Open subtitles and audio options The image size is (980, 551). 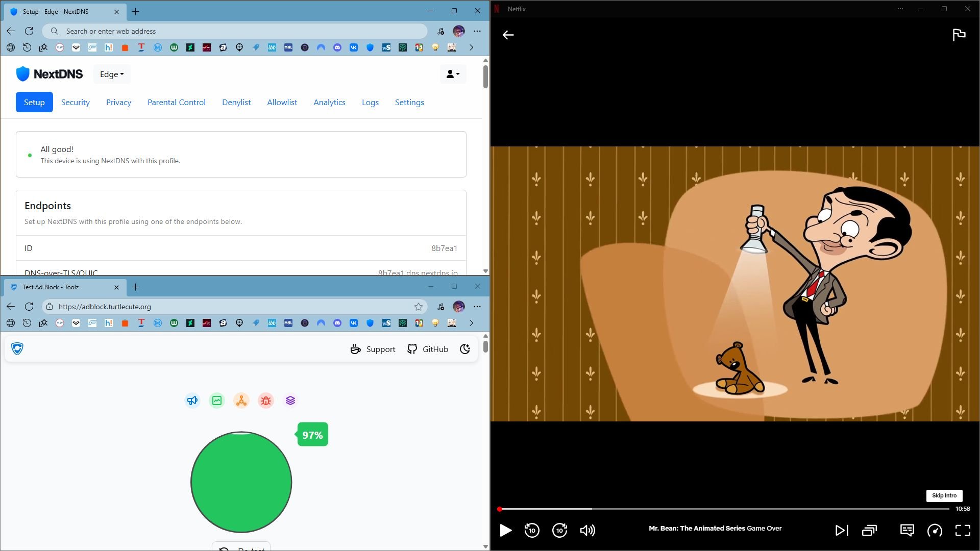pos(907,531)
